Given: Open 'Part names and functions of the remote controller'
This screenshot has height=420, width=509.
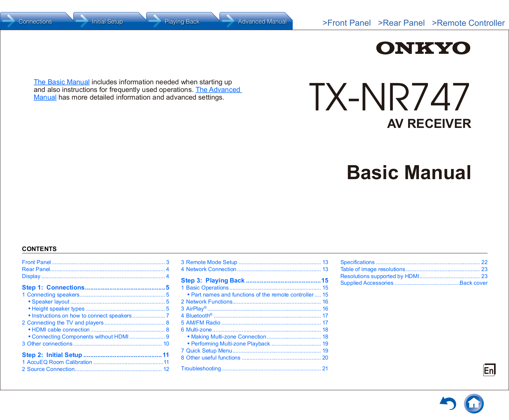Looking at the screenshot, I should [258, 295].
